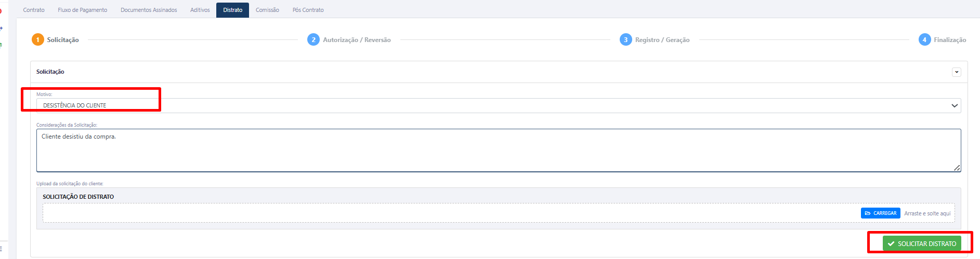Viewport: 980px width, 259px height.
Task: Open the Contrato tab
Action: point(34,10)
